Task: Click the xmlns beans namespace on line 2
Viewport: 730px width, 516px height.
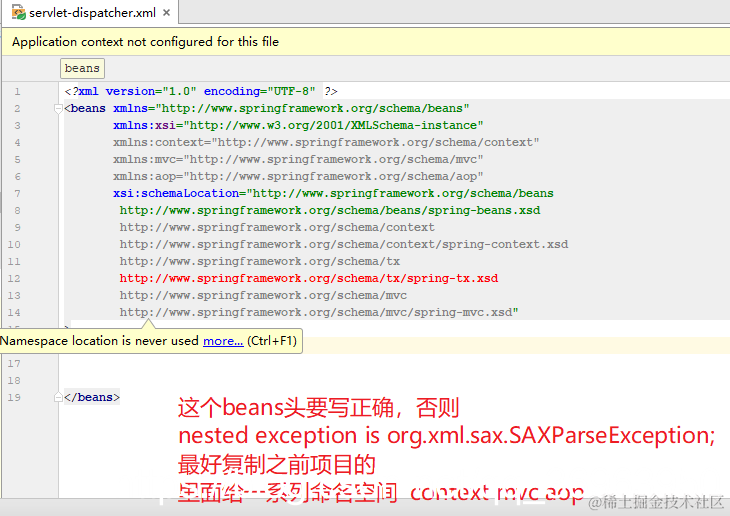Action: coord(291,109)
